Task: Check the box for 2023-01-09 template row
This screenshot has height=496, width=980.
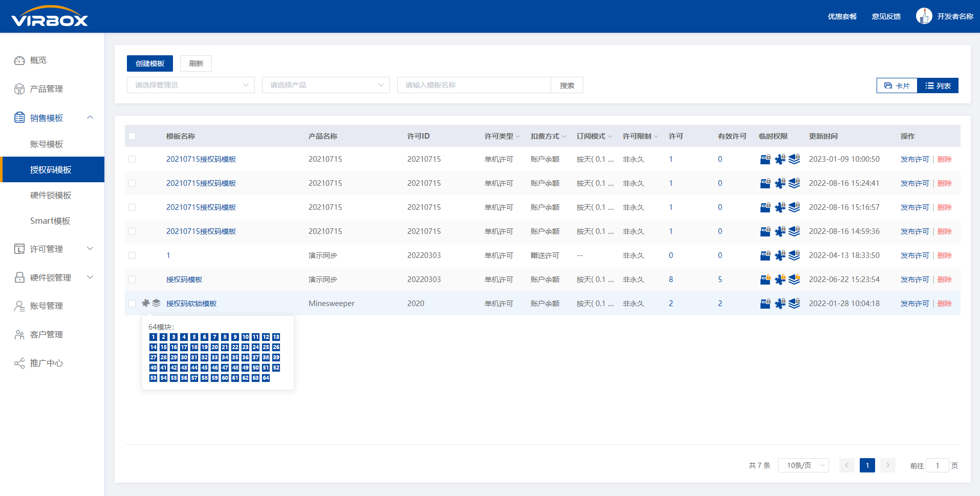Action: [x=132, y=159]
